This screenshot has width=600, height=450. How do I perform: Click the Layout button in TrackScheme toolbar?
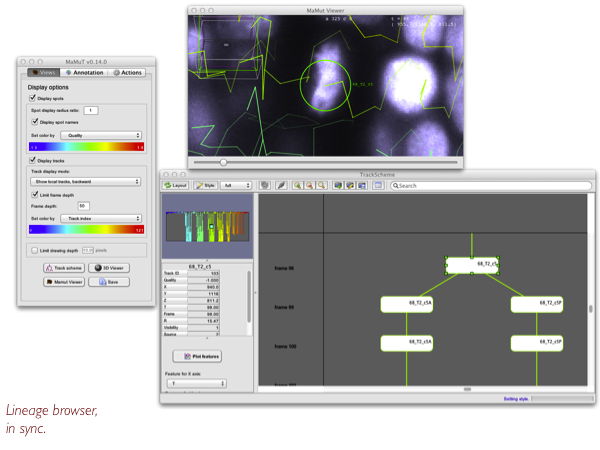(x=176, y=185)
